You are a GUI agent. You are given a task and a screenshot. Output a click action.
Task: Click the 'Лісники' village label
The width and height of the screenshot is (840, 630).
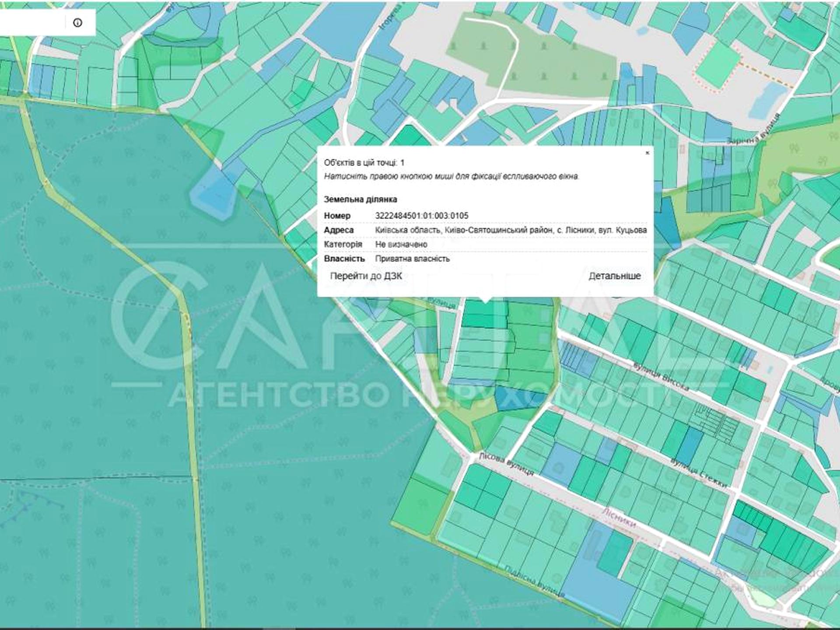(618, 518)
